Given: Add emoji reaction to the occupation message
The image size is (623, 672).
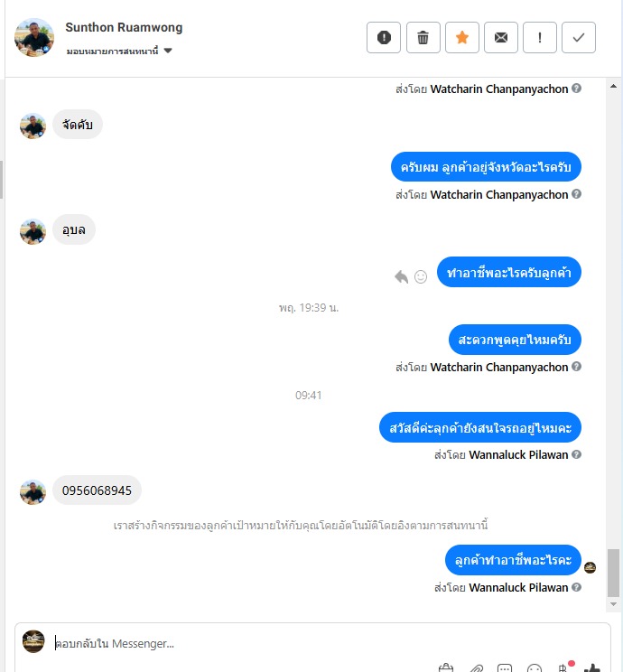Looking at the screenshot, I should (x=421, y=277).
